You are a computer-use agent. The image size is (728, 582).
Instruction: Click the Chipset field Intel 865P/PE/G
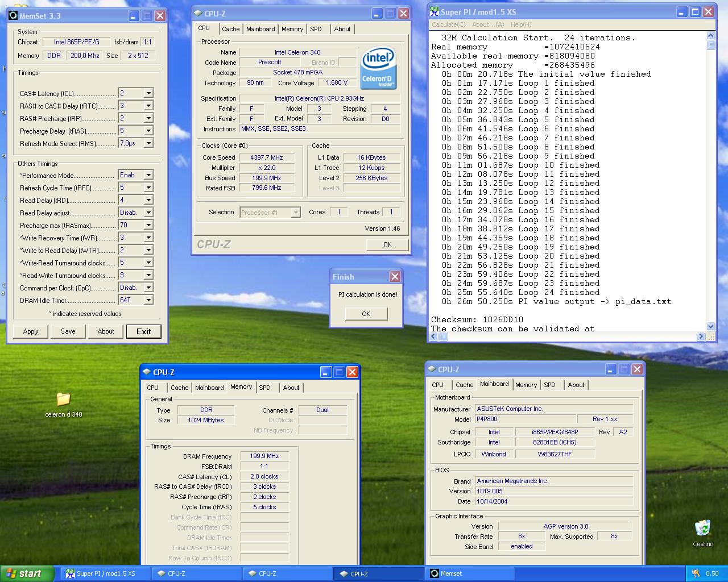pyautogui.click(x=76, y=42)
